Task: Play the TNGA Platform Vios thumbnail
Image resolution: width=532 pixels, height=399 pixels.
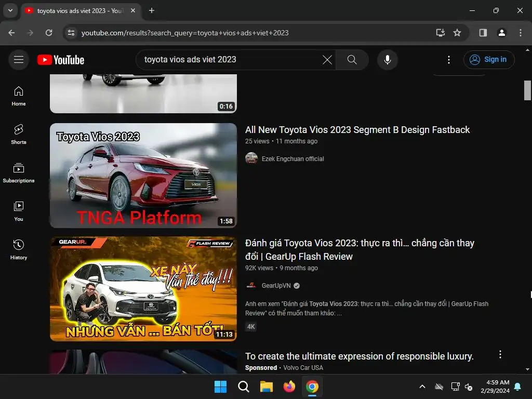Action: (x=143, y=176)
